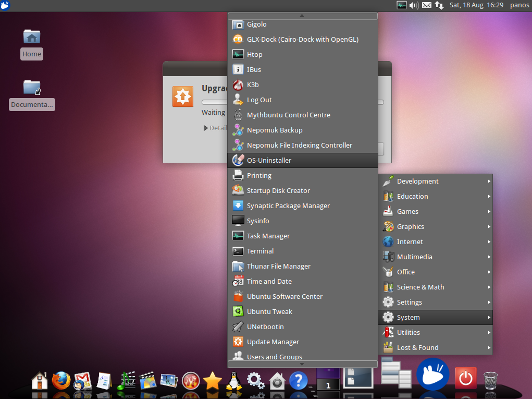Click the clock showing Sat, 18 Aug 16:29
Image resolution: width=532 pixels, height=399 pixels.
476,5
